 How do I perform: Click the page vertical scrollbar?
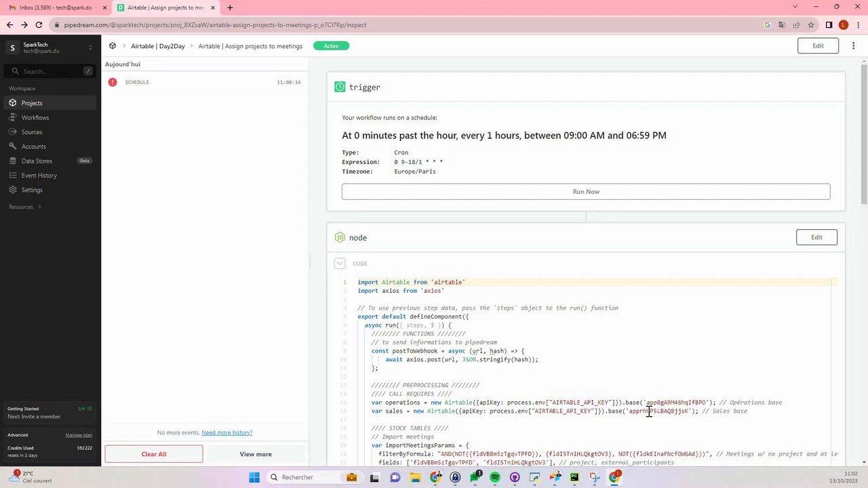[x=864, y=133]
